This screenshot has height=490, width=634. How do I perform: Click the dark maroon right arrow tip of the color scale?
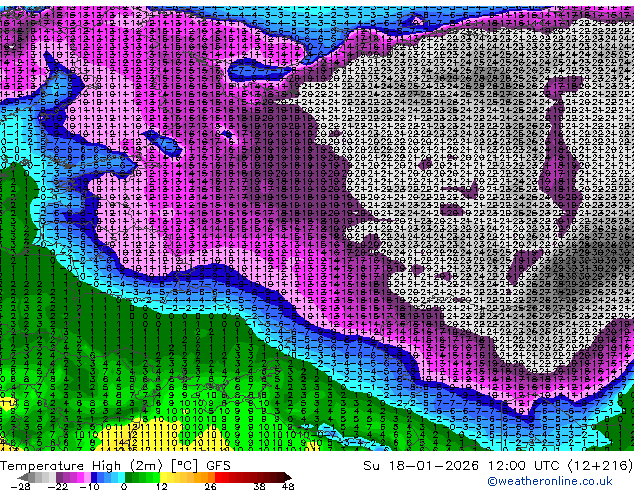288,477
